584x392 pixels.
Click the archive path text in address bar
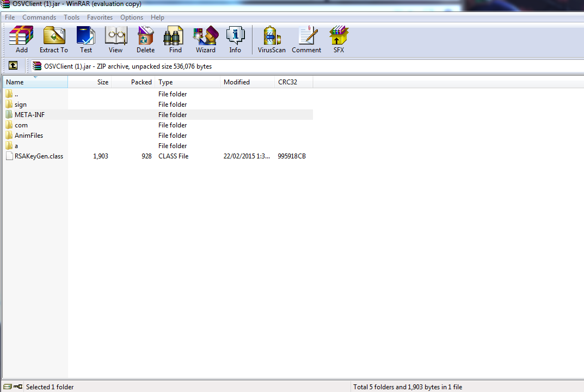(128, 66)
